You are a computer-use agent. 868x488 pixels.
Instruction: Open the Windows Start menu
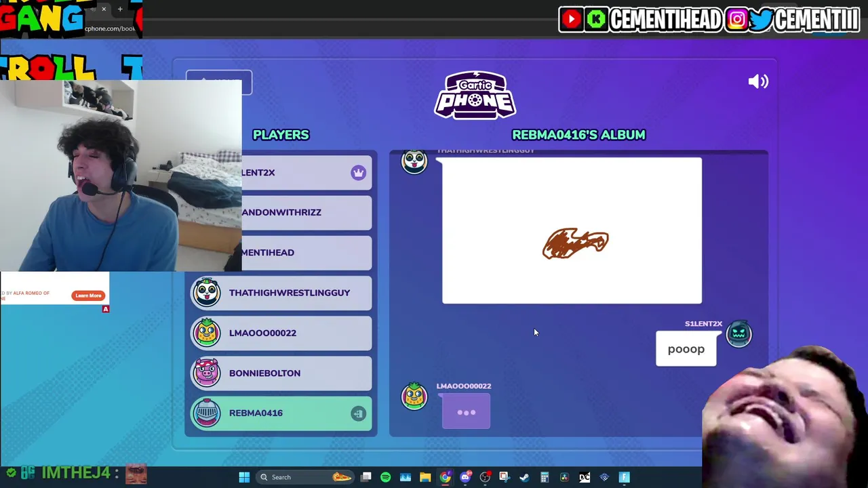click(244, 477)
